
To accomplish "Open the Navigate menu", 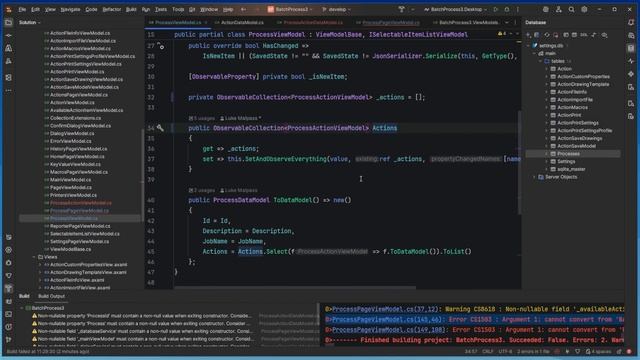I will point(70,9).
